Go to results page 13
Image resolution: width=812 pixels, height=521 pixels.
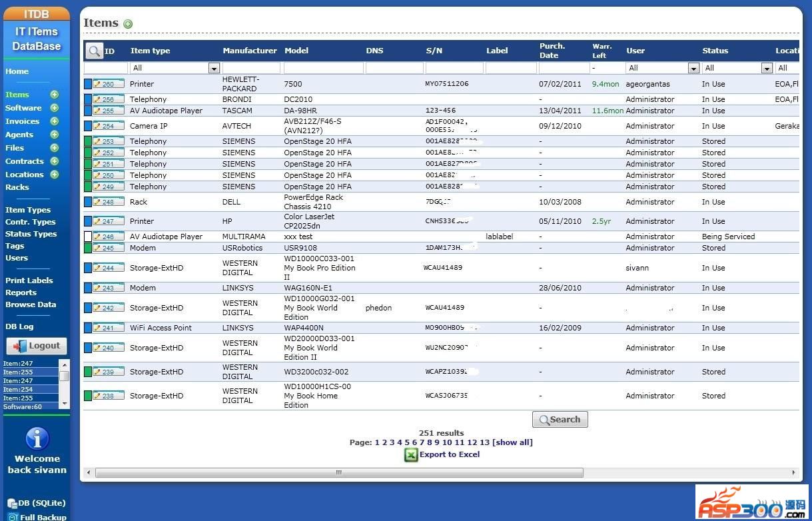click(484, 442)
